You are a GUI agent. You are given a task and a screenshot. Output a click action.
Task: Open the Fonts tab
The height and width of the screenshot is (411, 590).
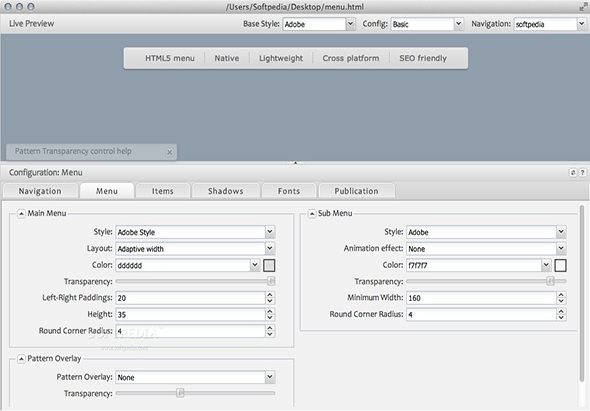(289, 191)
